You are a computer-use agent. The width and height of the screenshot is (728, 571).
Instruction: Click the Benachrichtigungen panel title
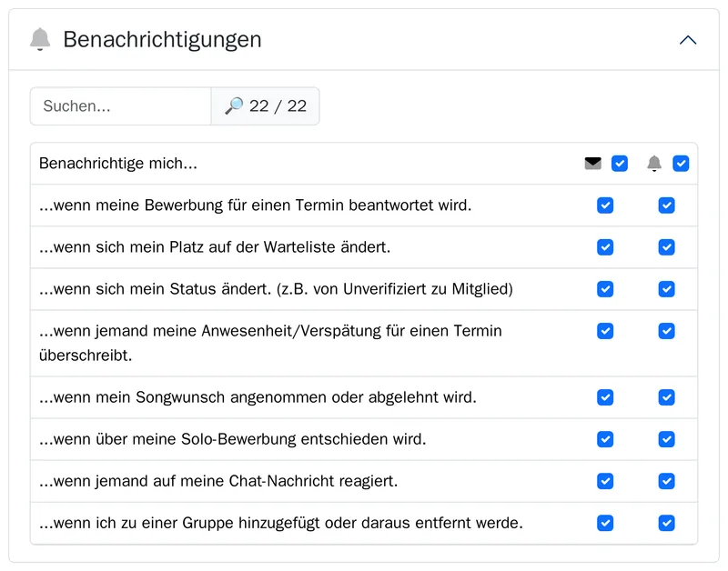[x=162, y=40]
